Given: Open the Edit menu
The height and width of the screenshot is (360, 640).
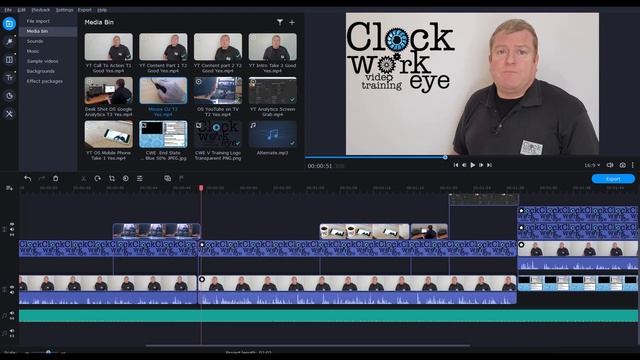Looking at the screenshot, I should (x=21, y=10).
